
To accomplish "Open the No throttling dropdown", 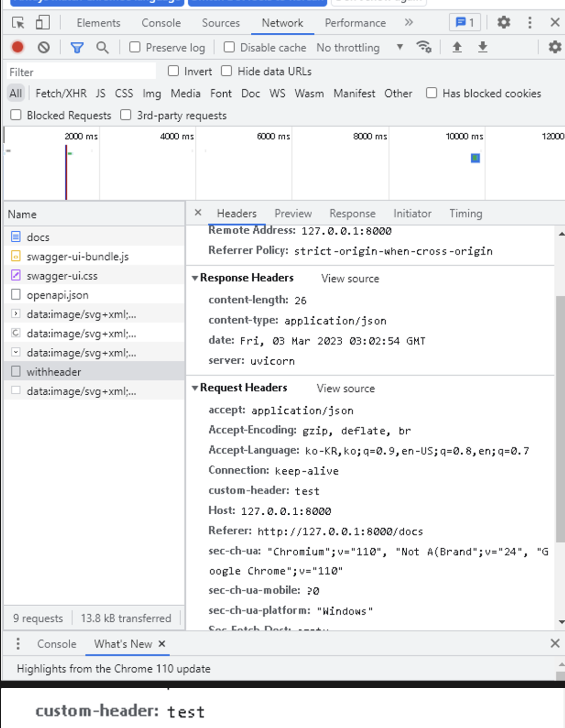I will tap(359, 47).
